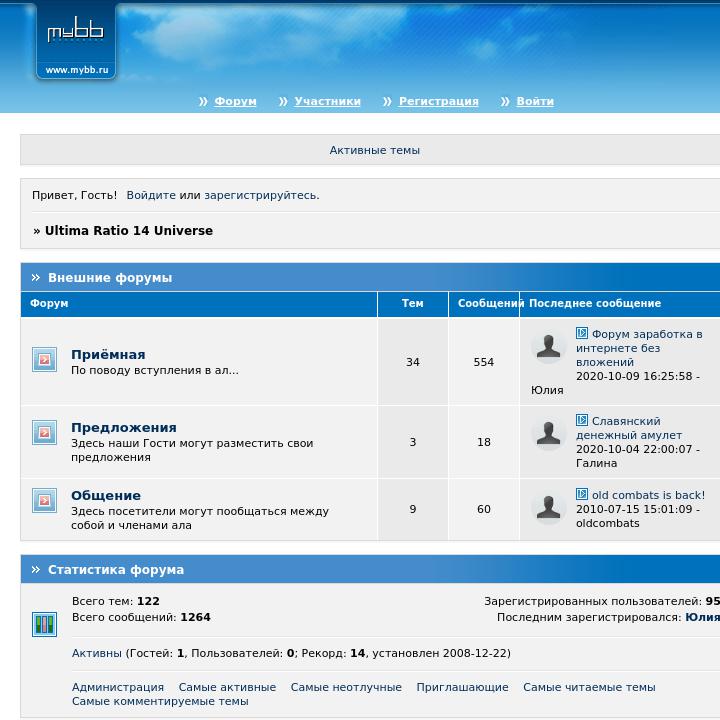The height and width of the screenshot is (720, 720).
Task: Click the Общение forum status icon
Action: (45, 500)
